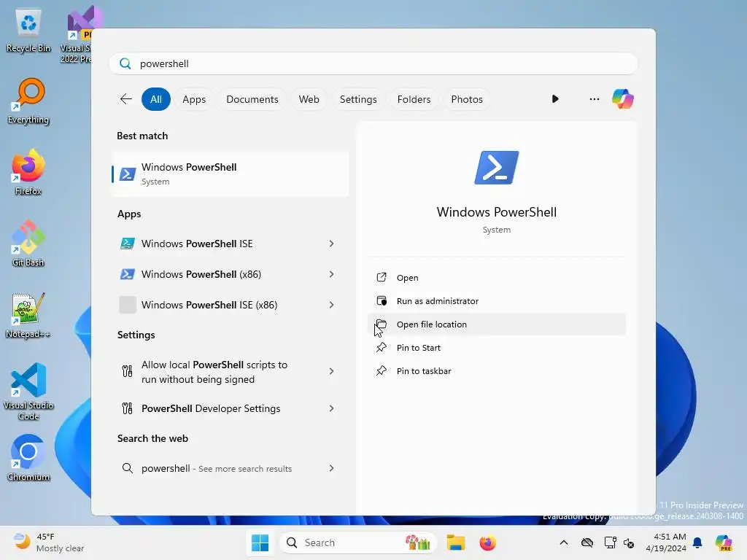Switch to the Folders filter tab
Image resolution: width=747 pixels, height=560 pixels.
coord(414,99)
